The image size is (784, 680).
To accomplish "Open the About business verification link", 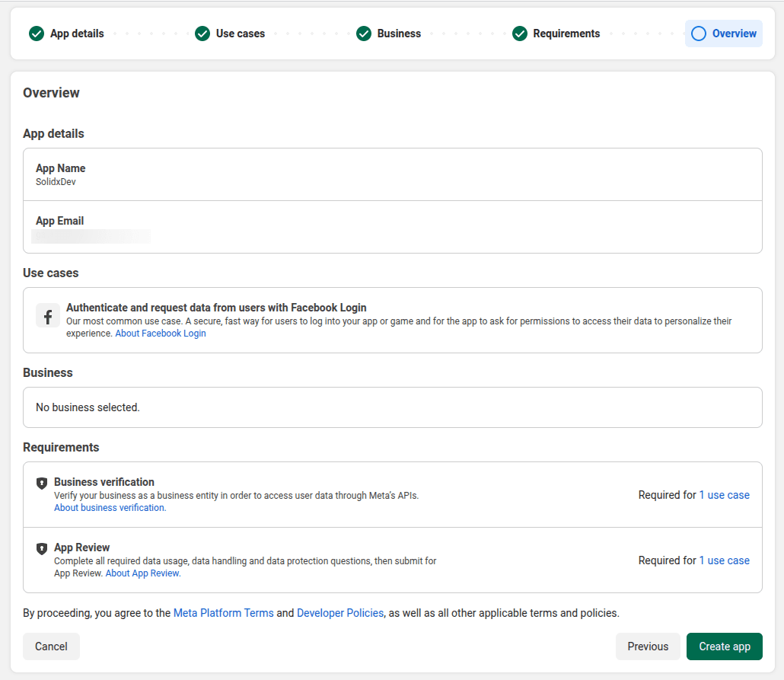I will (110, 507).
